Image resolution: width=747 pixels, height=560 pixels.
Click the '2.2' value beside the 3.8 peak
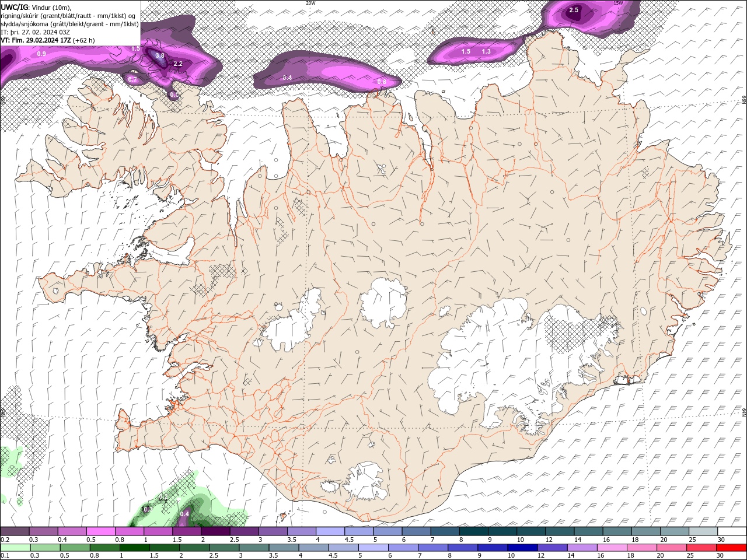coord(179,64)
